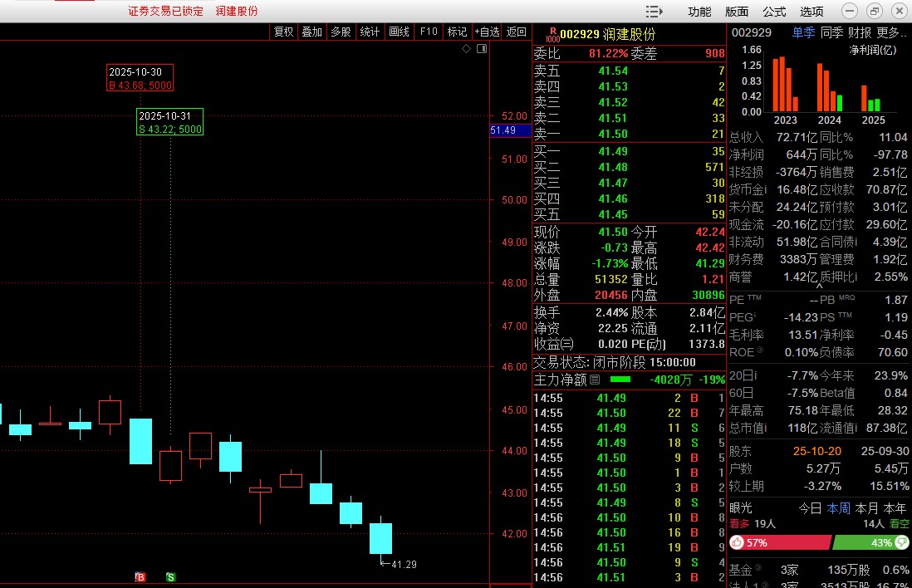
Task: Click the 统计 statistics toolbar button
Action: tap(370, 32)
